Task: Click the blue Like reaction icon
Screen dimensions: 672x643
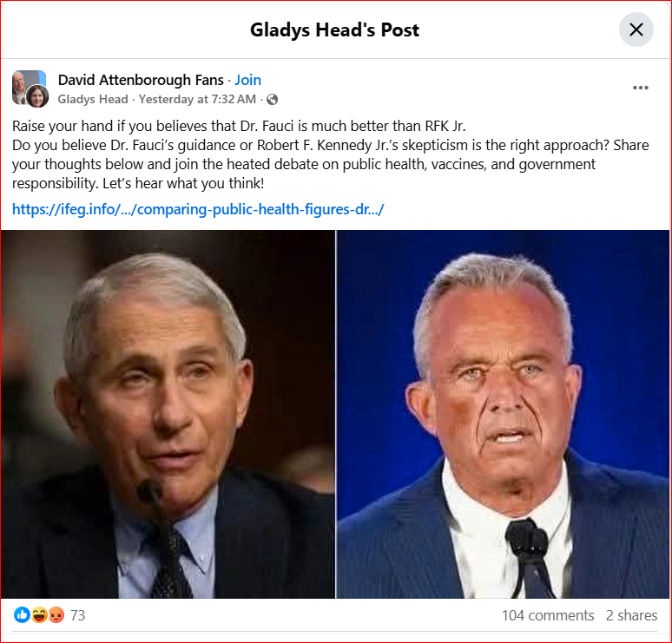Action: tap(22, 615)
